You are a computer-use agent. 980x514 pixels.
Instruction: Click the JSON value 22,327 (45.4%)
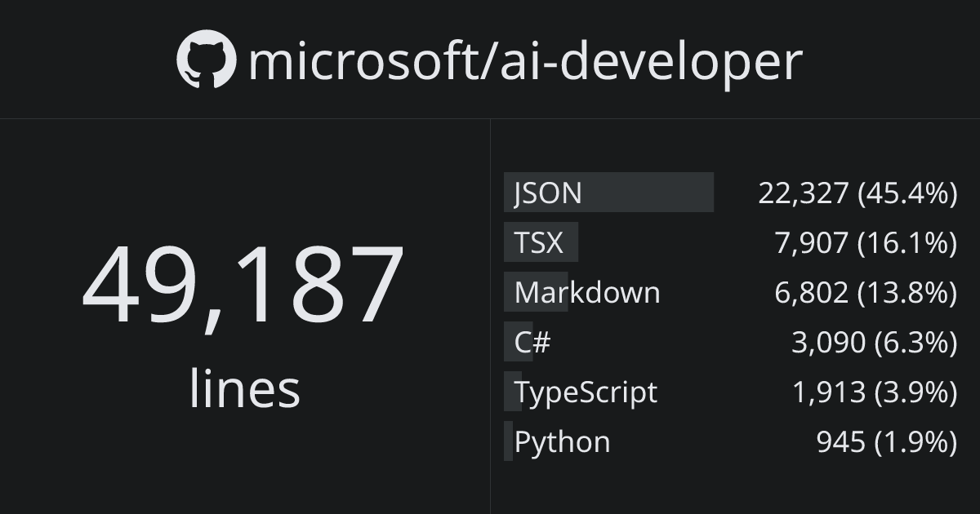[857, 193]
